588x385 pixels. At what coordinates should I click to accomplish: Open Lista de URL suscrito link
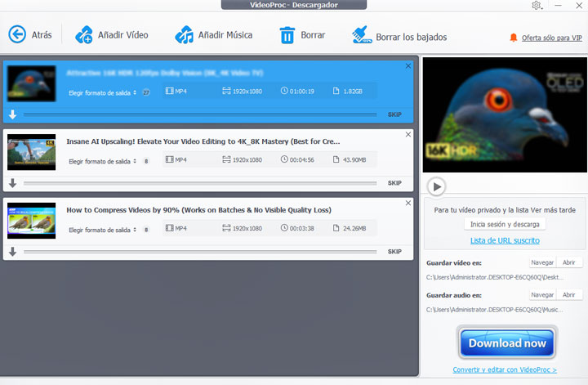(505, 240)
